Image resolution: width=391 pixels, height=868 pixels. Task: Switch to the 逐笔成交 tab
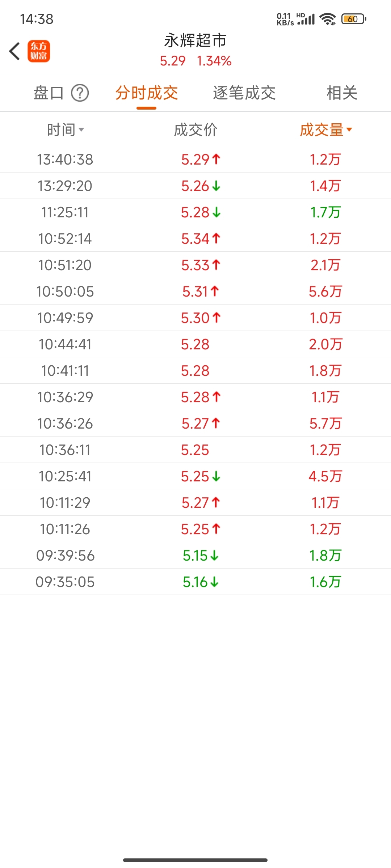click(244, 93)
